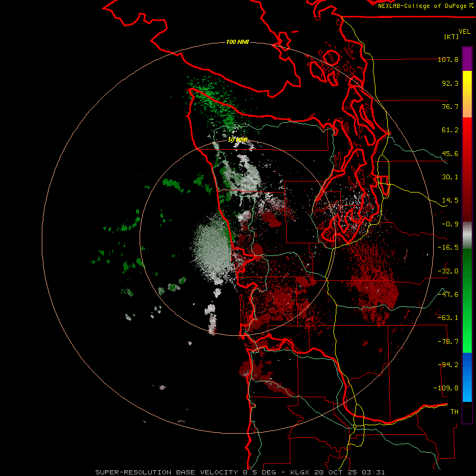Click the TH label on legend
The height and width of the screenshot is (476, 476).
click(454, 412)
